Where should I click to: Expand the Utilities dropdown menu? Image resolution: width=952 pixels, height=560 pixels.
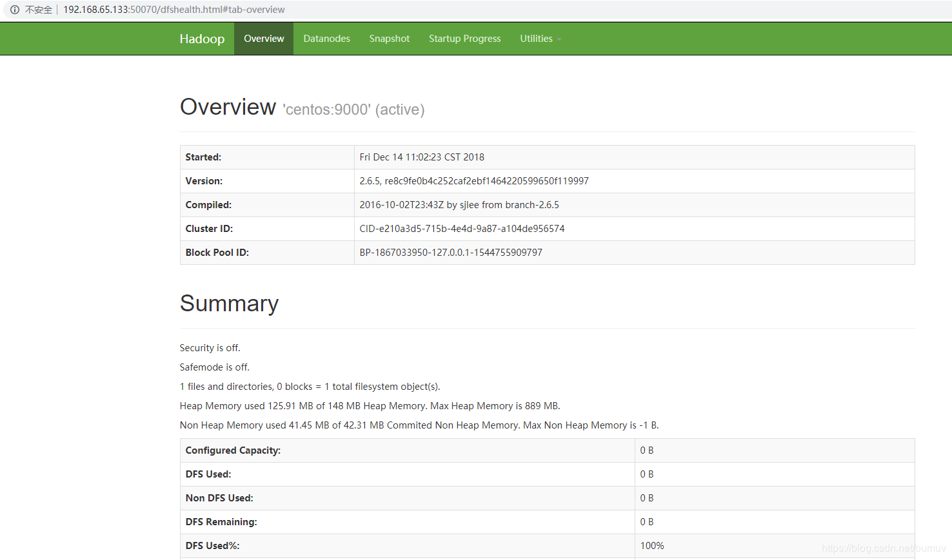point(540,39)
